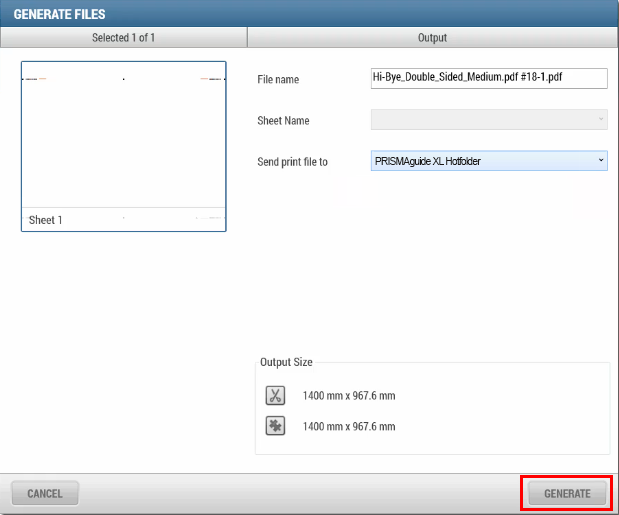619x515 pixels.
Task: Click the GENERATE button
Action: coord(567,493)
